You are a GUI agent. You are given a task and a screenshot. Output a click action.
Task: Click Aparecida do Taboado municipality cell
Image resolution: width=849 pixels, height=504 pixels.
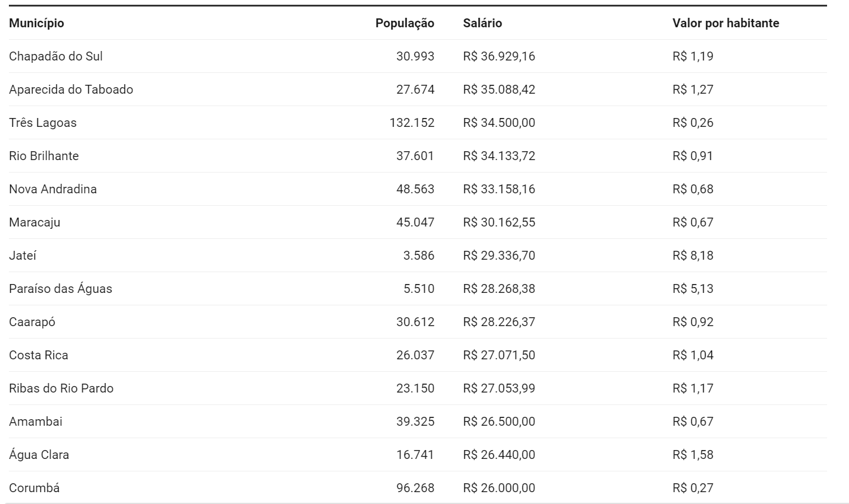71,90
